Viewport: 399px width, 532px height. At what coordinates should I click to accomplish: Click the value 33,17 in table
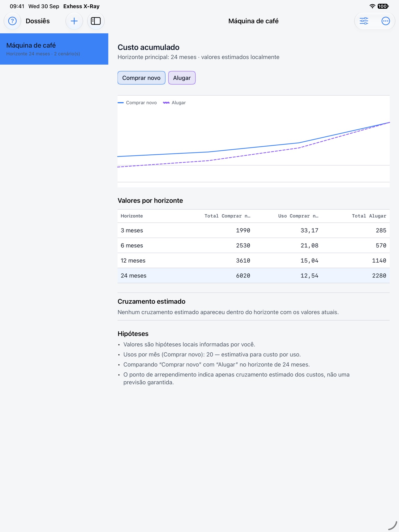pos(309,230)
